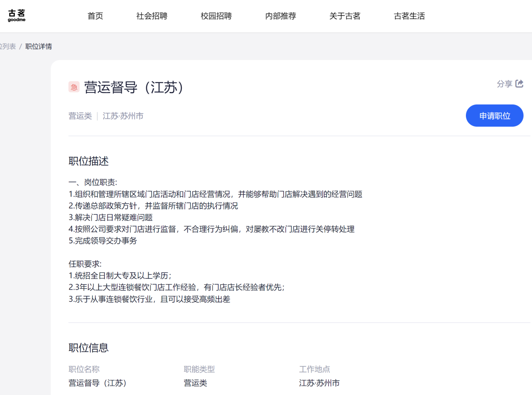532x395 pixels.
Task: Click the 工作地点 field label
Action: [x=314, y=369]
